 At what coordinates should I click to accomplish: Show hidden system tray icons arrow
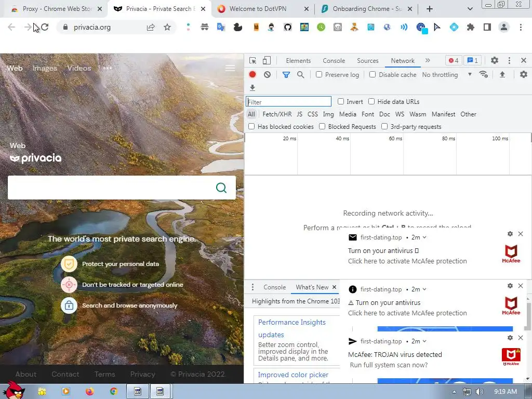pos(454,392)
